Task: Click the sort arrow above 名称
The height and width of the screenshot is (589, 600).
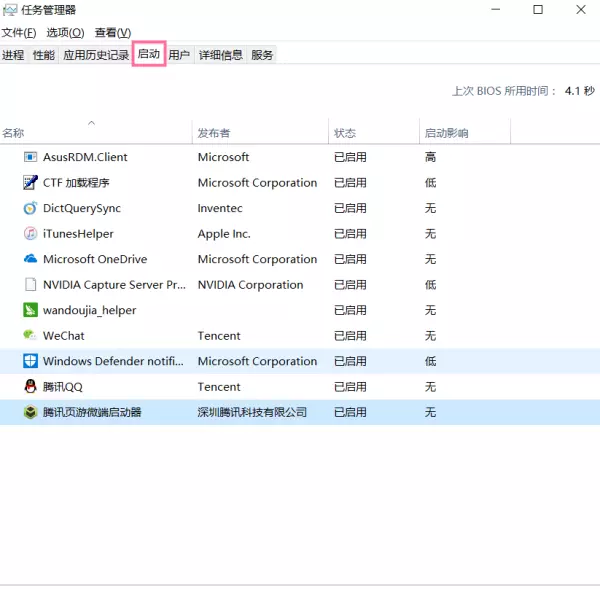Action: click(91, 123)
